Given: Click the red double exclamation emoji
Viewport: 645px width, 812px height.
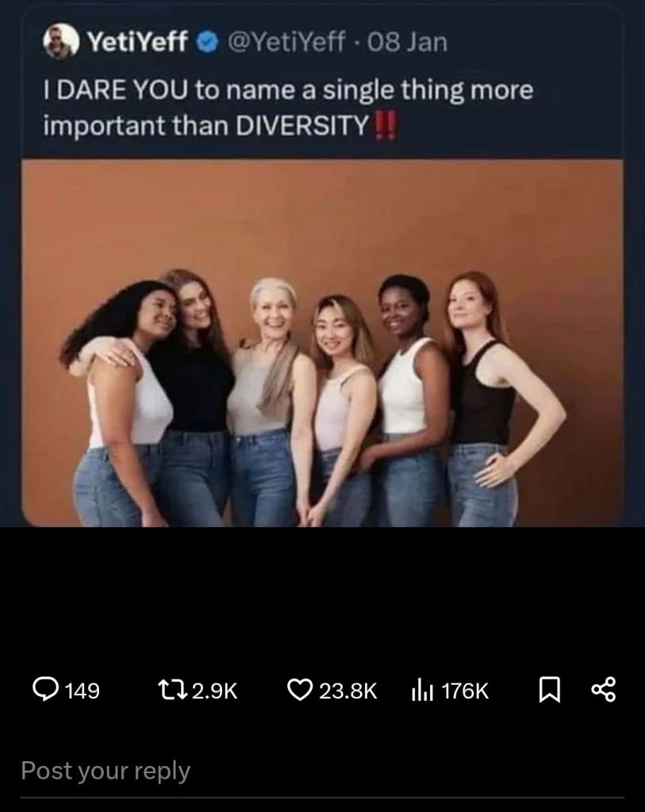Looking at the screenshot, I should coord(385,126).
